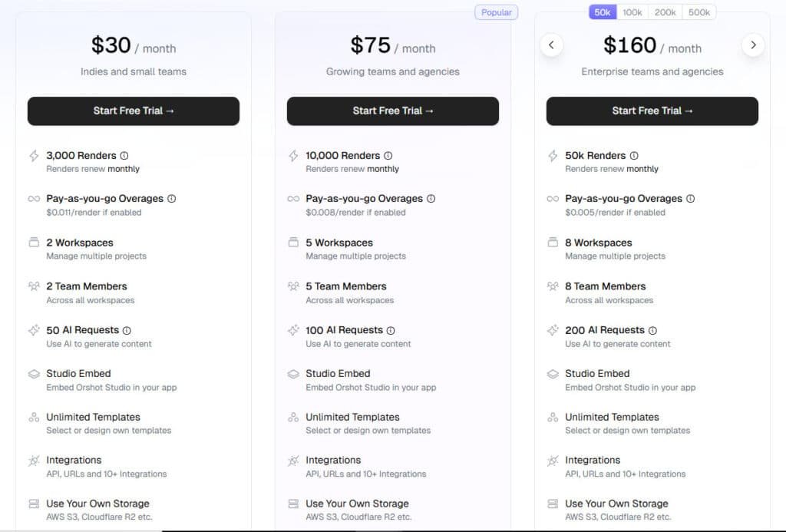Image resolution: width=786 pixels, height=532 pixels.
Task: Select the 500k renders option
Action: [698, 12]
